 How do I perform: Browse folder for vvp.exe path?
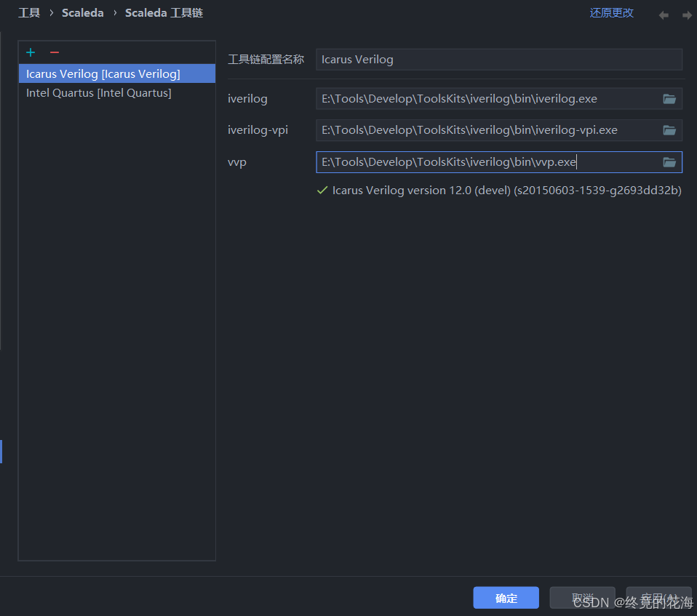[669, 162]
